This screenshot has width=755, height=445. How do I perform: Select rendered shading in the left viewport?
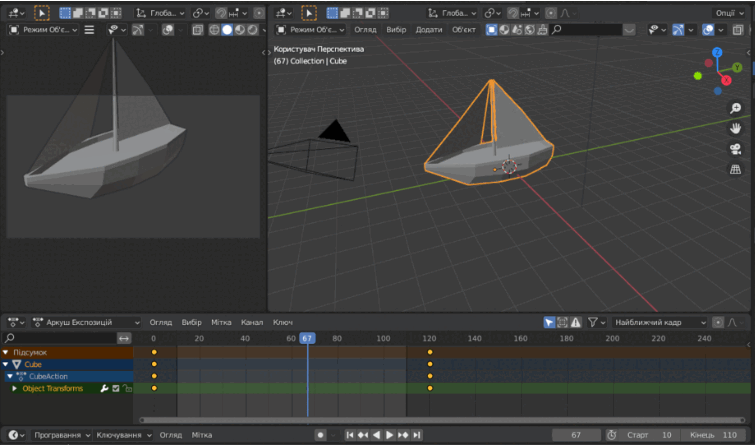[x=252, y=30]
